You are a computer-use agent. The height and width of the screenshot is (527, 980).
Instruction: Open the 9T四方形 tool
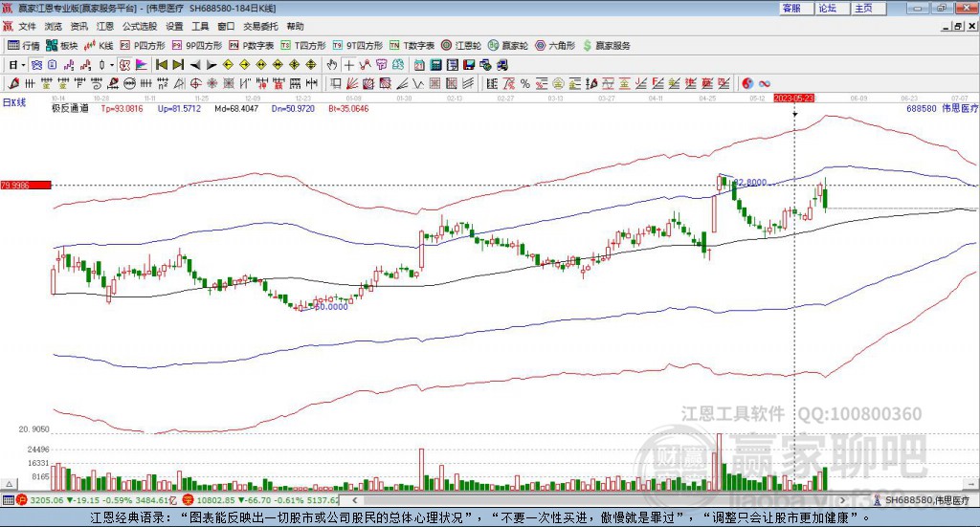(358, 46)
